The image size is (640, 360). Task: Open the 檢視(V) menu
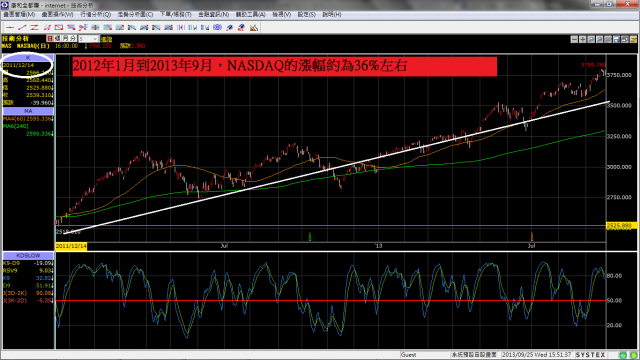[282, 14]
